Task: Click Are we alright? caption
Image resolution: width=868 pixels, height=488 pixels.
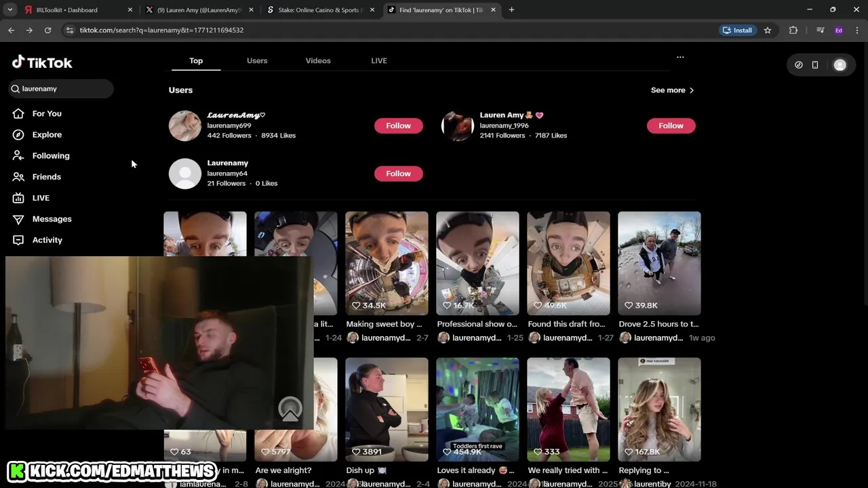Action: (283, 470)
